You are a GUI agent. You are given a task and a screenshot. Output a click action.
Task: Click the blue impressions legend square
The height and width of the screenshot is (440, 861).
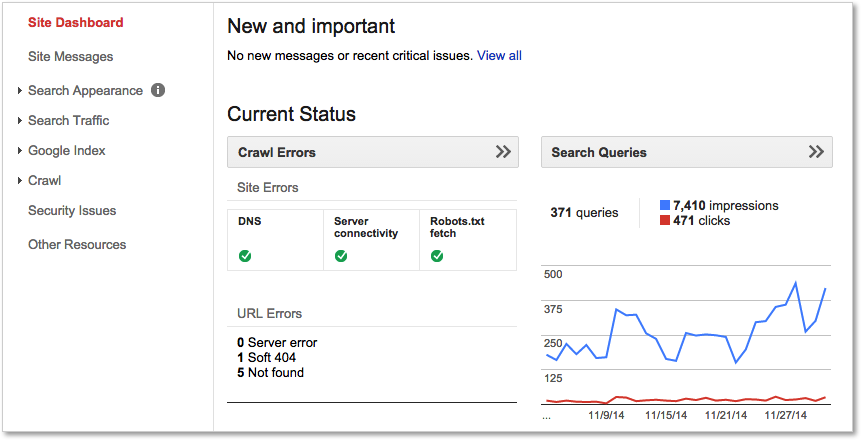pyautogui.click(x=665, y=205)
